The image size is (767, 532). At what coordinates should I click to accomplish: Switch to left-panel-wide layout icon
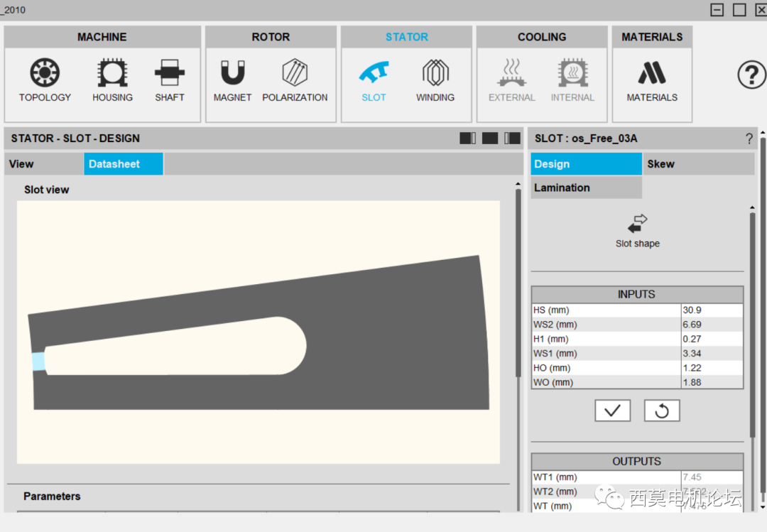[x=467, y=139]
